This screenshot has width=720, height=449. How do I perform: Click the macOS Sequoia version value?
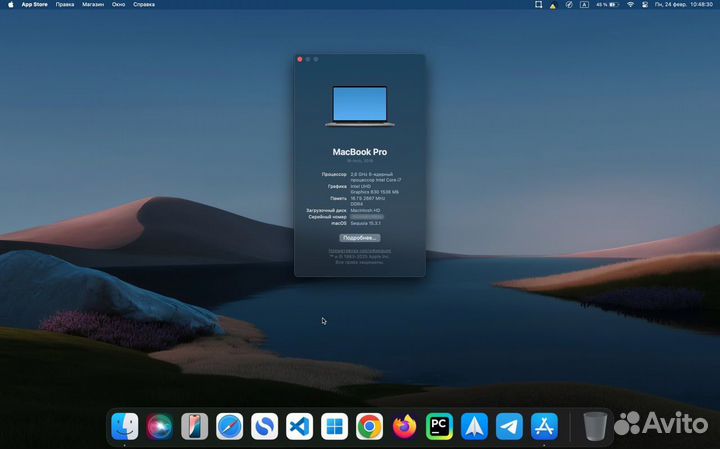(x=366, y=224)
